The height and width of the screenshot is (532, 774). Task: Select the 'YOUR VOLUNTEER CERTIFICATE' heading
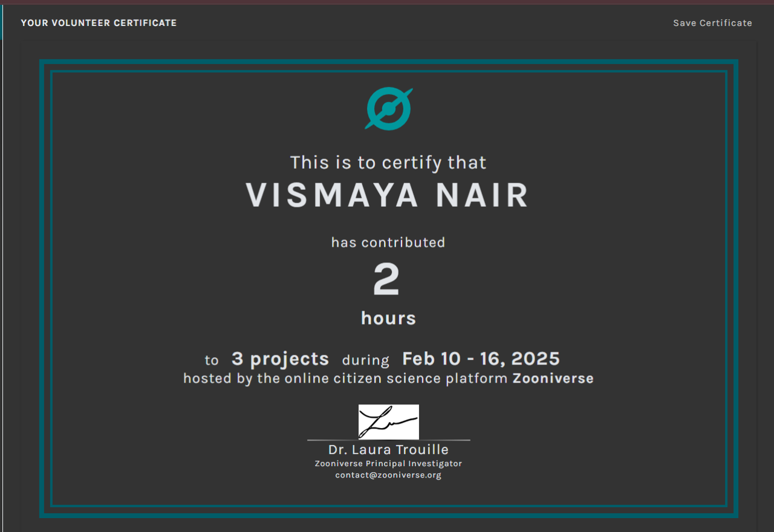(x=99, y=23)
